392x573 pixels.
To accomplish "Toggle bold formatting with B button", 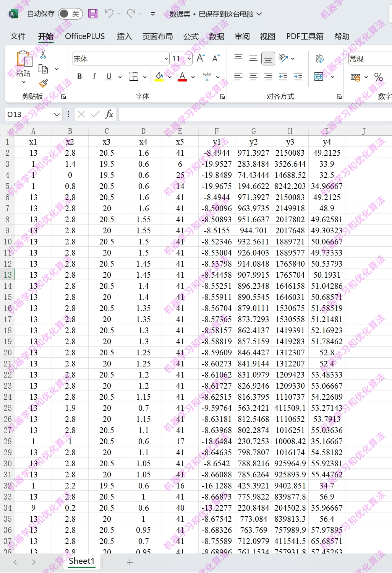I will click(x=79, y=77).
